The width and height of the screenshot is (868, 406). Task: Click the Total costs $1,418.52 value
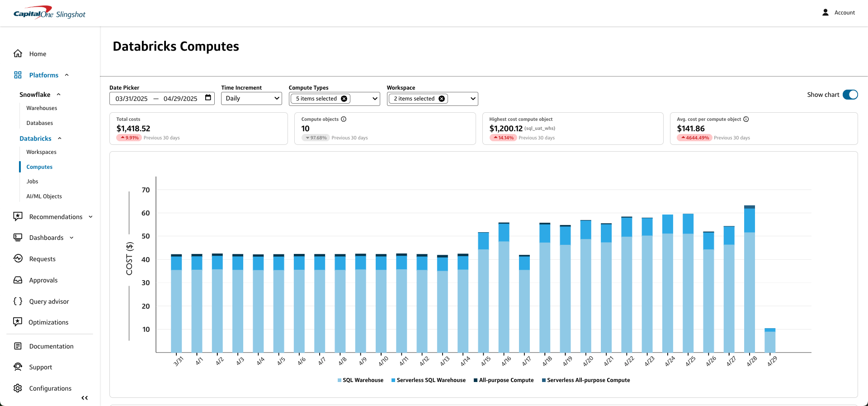(x=133, y=129)
